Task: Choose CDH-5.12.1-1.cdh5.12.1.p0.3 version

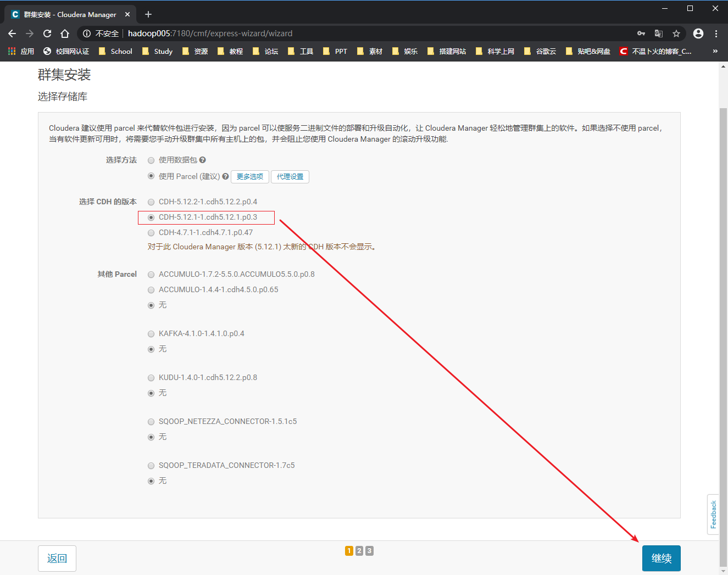Action: (x=151, y=217)
